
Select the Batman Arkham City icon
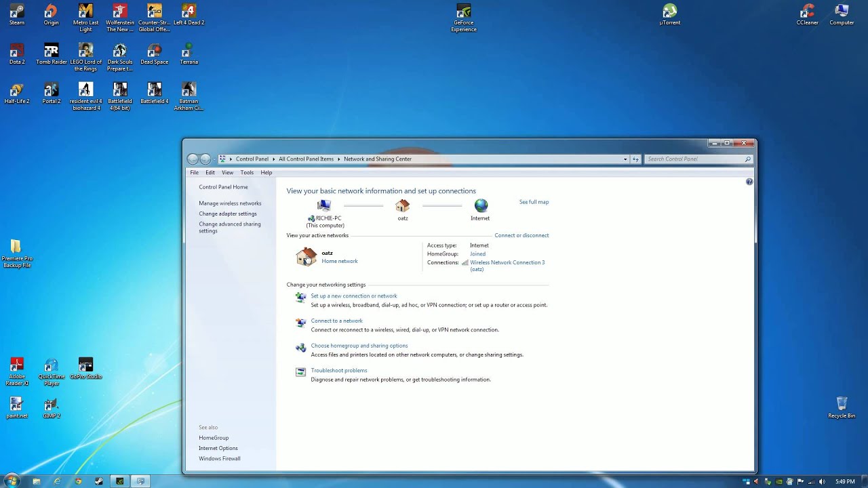(189, 96)
